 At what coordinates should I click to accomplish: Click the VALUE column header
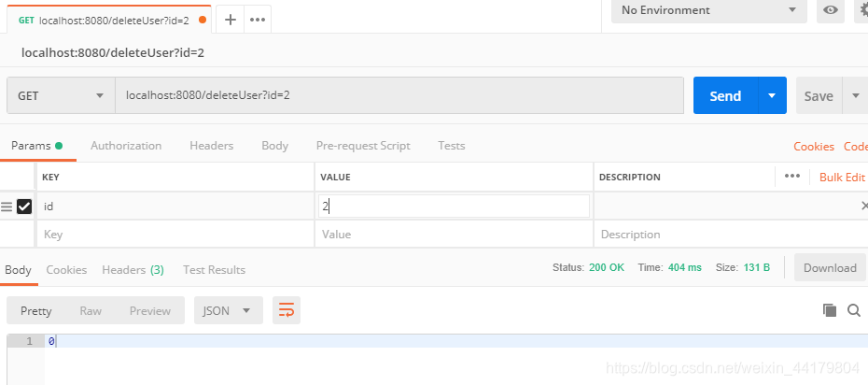(335, 178)
